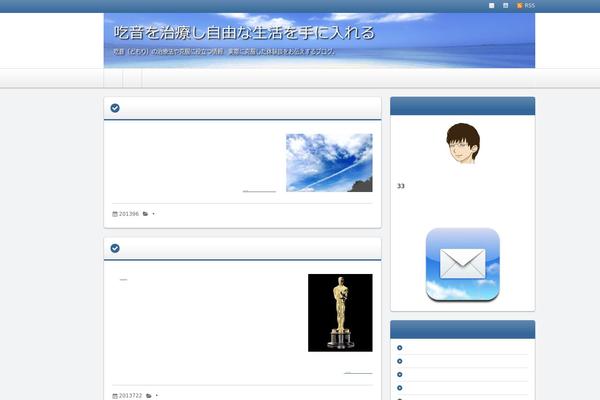This screenshot has height=400, width=600.
Task: Open the read-more link in first post
Action: coord(259,191)
